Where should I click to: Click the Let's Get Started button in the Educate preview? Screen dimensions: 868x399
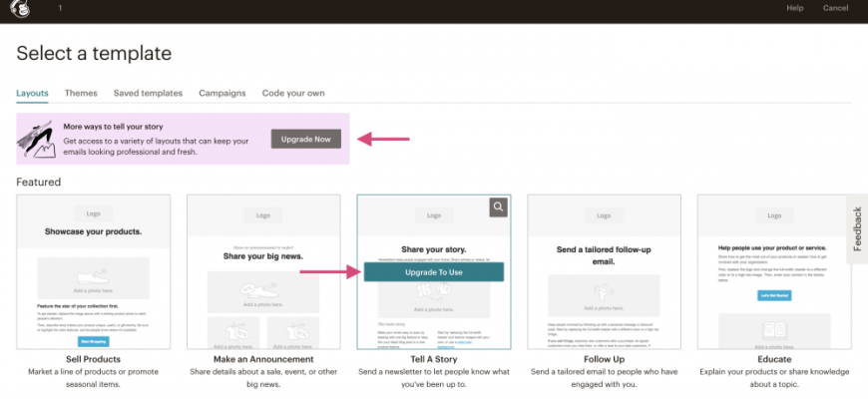[774, 296]
